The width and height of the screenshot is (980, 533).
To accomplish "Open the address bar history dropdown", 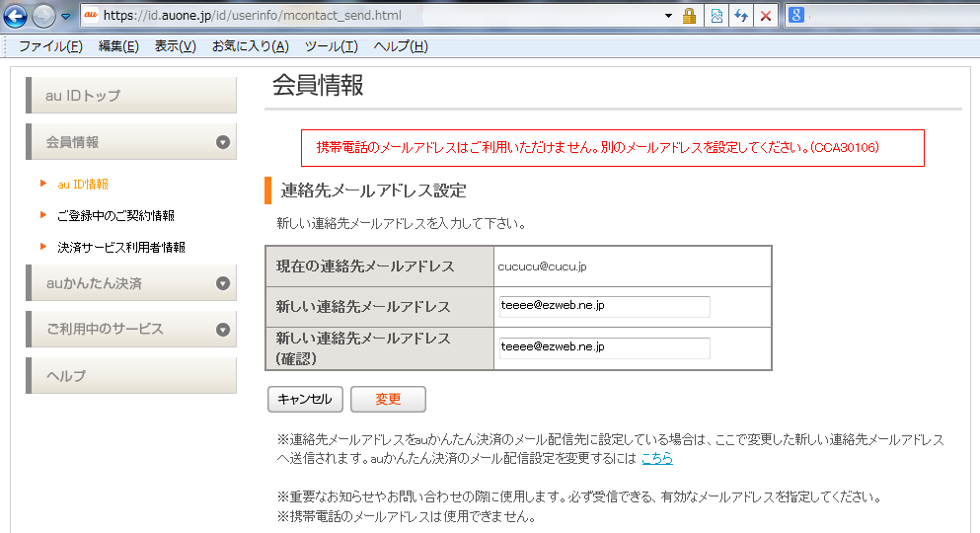I will point(669,16).
